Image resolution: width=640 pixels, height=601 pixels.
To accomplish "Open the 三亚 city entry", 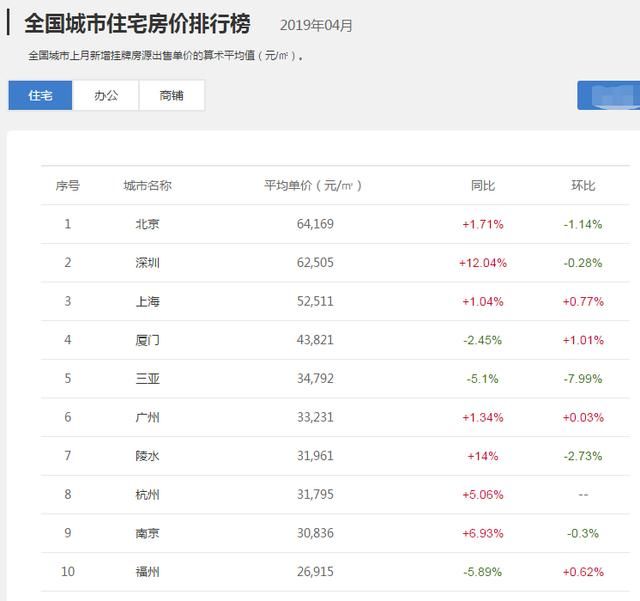I will [147, 378].
